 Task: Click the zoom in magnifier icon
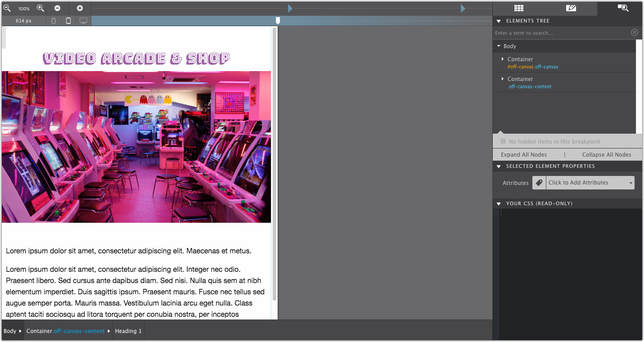click(41, 8)
